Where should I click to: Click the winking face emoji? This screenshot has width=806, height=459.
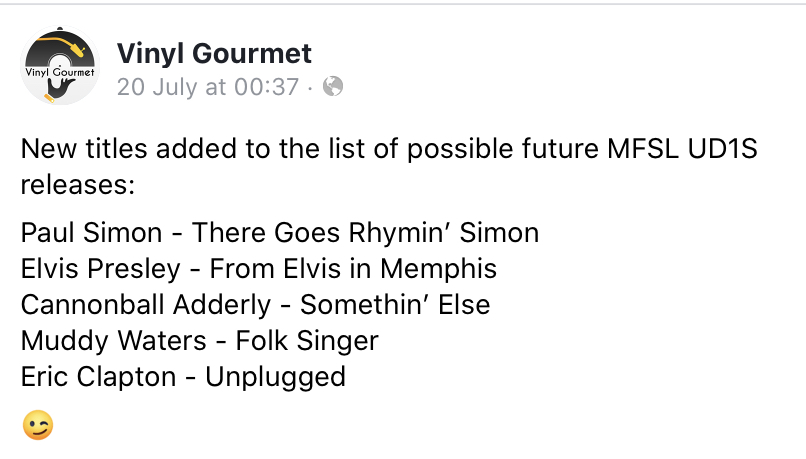click(x=37, y=425)
